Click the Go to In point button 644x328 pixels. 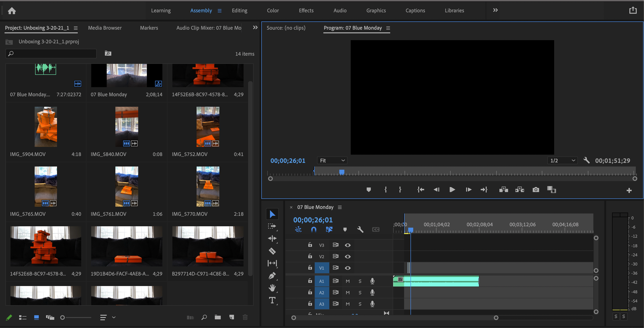(421, 190)
